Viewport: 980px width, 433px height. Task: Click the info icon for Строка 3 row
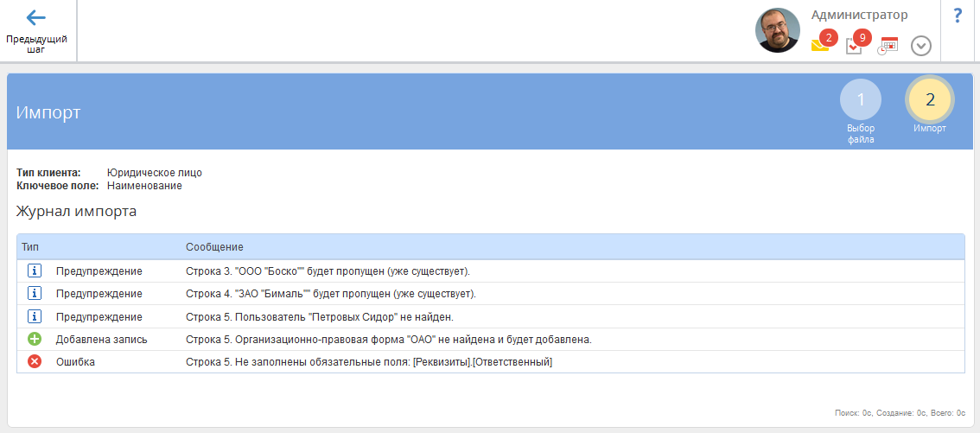35,271
